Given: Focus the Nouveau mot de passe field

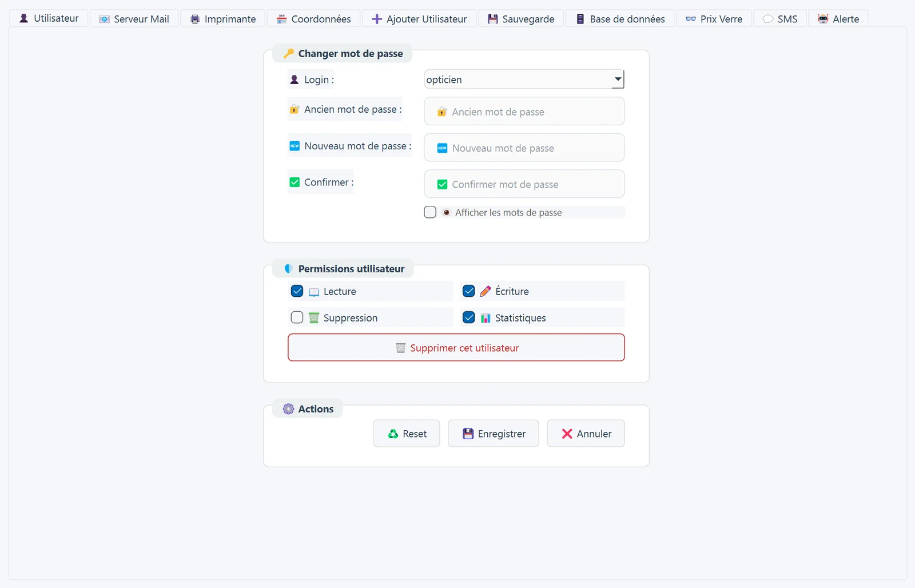Looking at the screenshot, I should pos(524,148).
